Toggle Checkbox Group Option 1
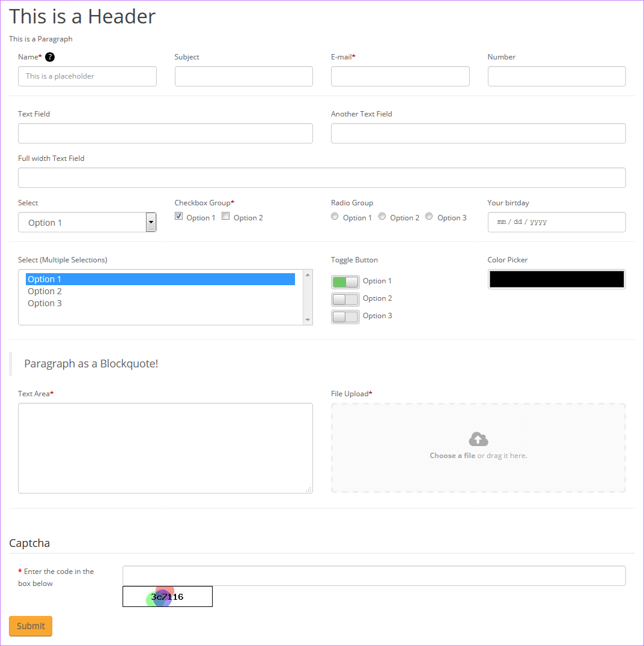The width and height of the screenshot is (644, 646). click(178, 216)
